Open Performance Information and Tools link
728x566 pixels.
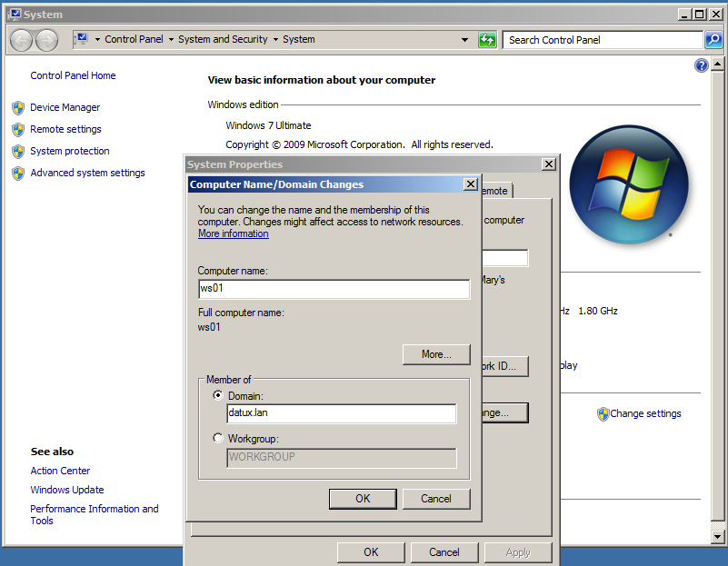click(95, 514)
